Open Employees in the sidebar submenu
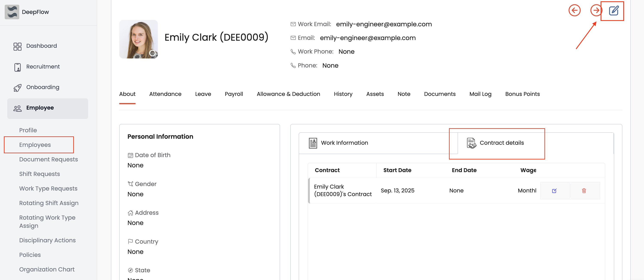 coord(35,145)
